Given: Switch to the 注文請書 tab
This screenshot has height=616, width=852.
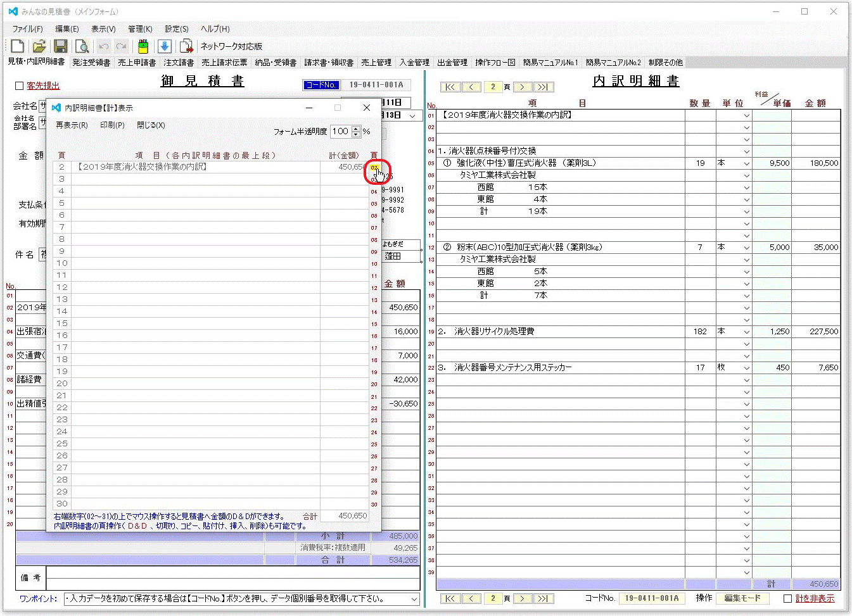Looking at the screenshot, I should [179, 63].
